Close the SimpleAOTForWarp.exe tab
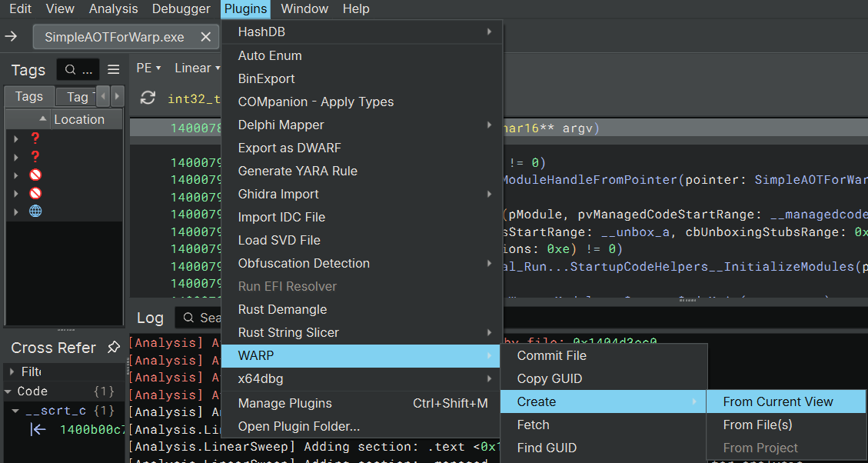 (205, 37)
